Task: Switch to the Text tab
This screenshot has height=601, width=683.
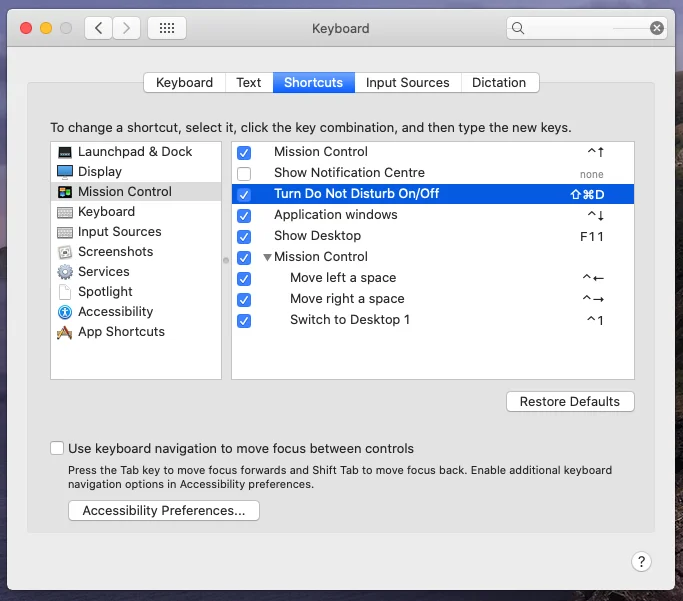Action: (249, 83)
